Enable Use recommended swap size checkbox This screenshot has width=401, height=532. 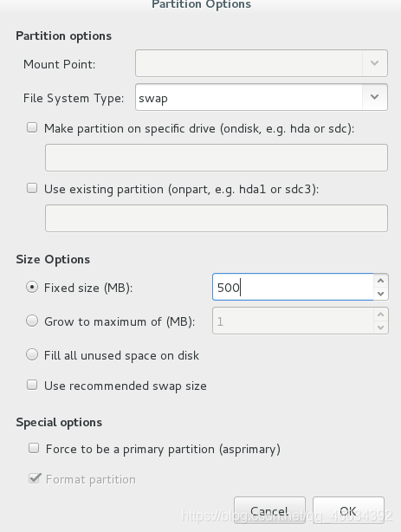(32, 385)
